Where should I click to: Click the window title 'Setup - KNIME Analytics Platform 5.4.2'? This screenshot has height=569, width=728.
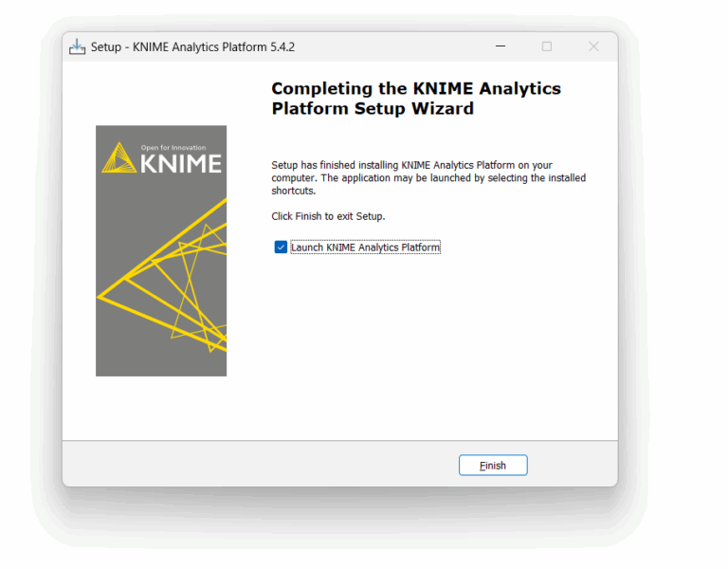[192, 46]
